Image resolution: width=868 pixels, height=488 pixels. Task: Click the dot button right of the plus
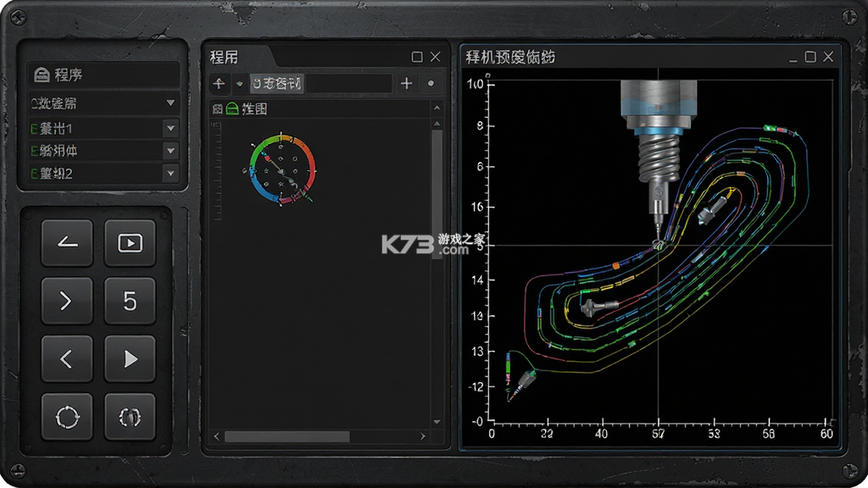click(x=431, y=84)
